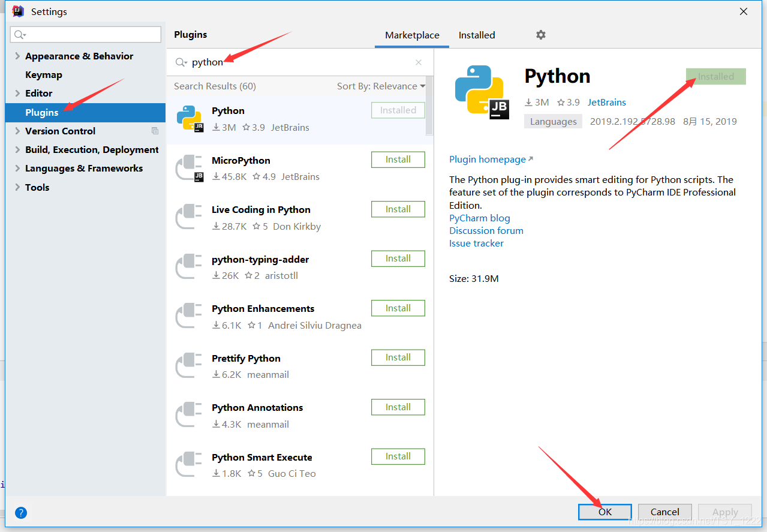
Task: Select the Python Smart Execute plugin title
Action: 262,458
